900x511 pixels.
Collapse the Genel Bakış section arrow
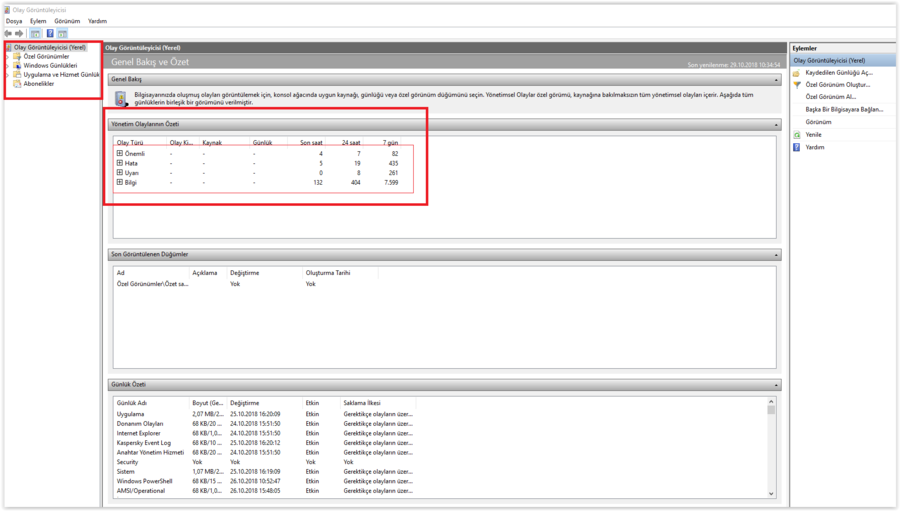(x=776, y=80)
